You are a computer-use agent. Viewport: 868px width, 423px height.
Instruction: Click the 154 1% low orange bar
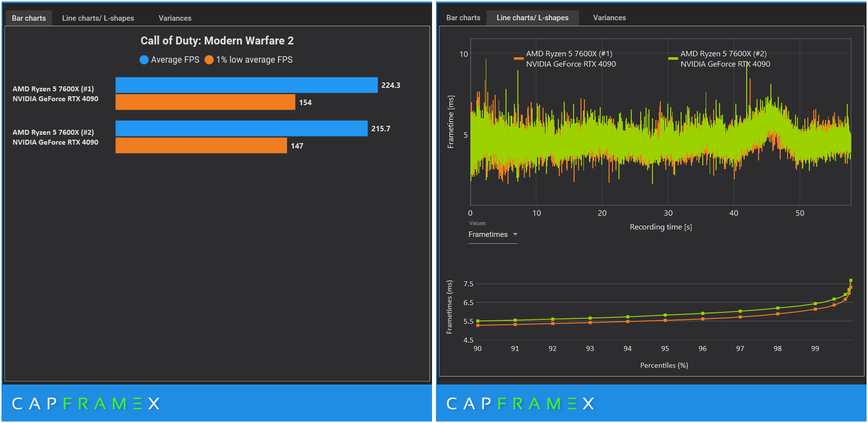point(205,102)
